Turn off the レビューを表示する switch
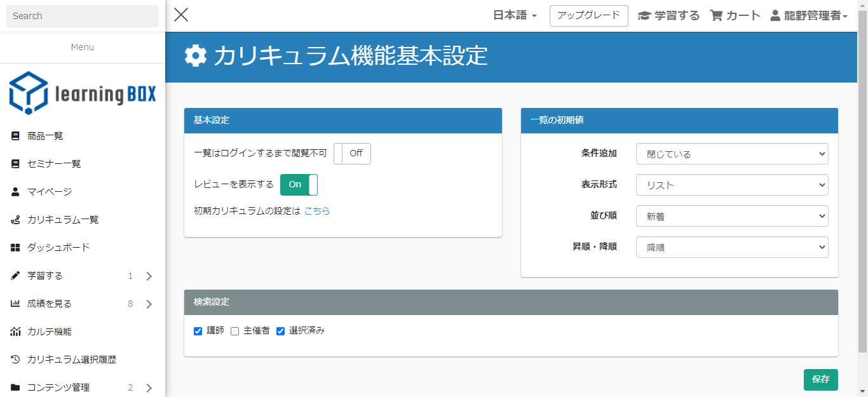868x397 pixels. [299, 185]
